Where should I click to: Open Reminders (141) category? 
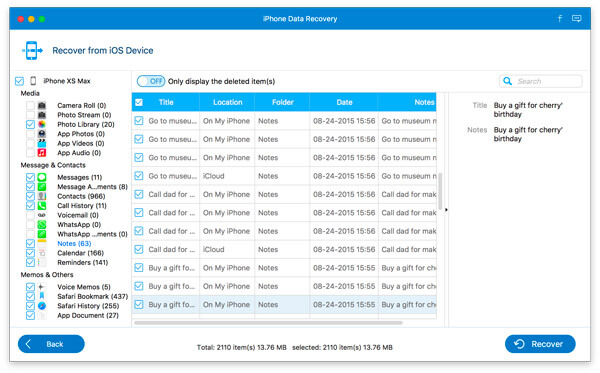[83, 262]
